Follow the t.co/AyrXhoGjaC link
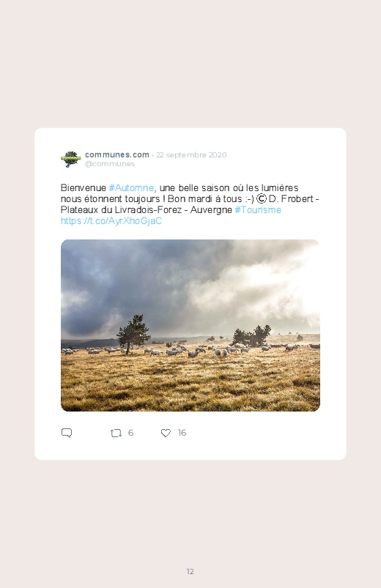Viewport: 381px width, 588px height. pyautogui.click(x=111, y=220)
